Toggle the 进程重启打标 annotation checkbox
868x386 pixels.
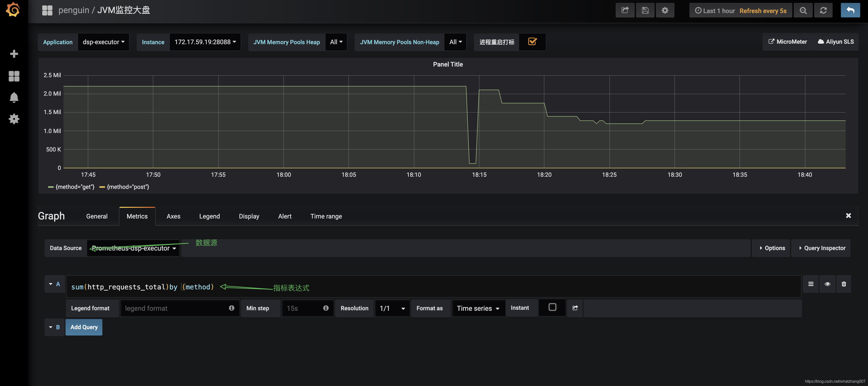point(532,42)
